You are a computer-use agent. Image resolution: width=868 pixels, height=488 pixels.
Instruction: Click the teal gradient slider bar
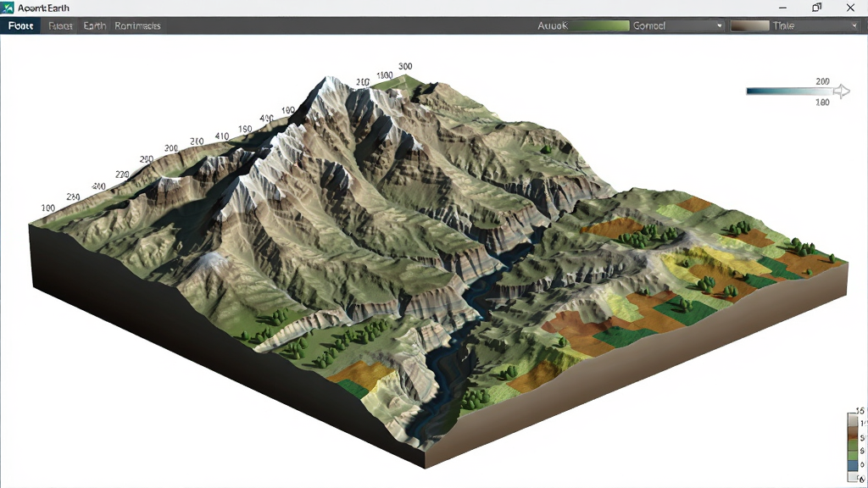tap(789, 91)
